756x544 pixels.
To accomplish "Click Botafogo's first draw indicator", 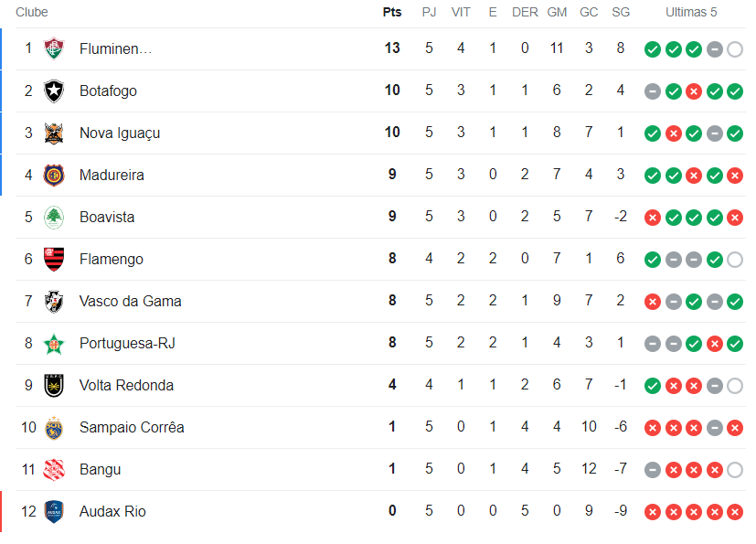I will 652,91.
